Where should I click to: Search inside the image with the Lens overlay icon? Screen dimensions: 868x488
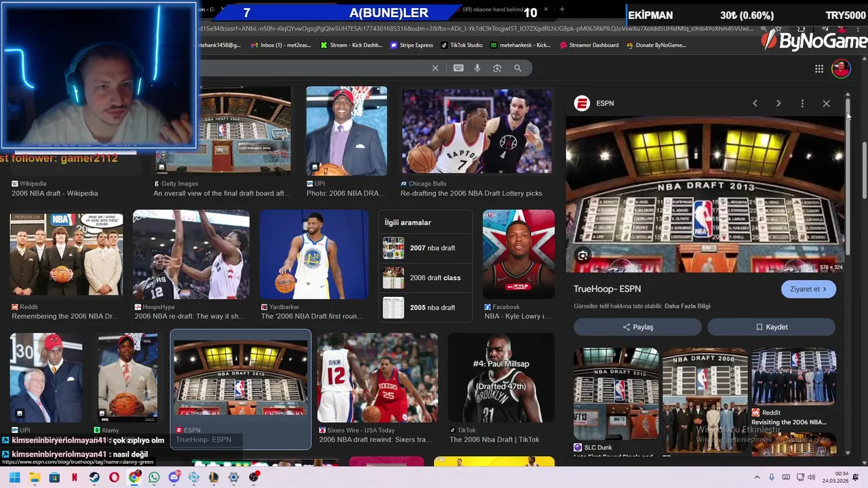coord(583,256)
